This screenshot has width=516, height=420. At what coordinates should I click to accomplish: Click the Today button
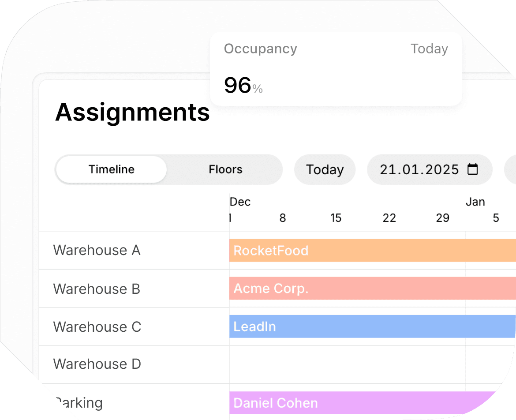[325, 169]
